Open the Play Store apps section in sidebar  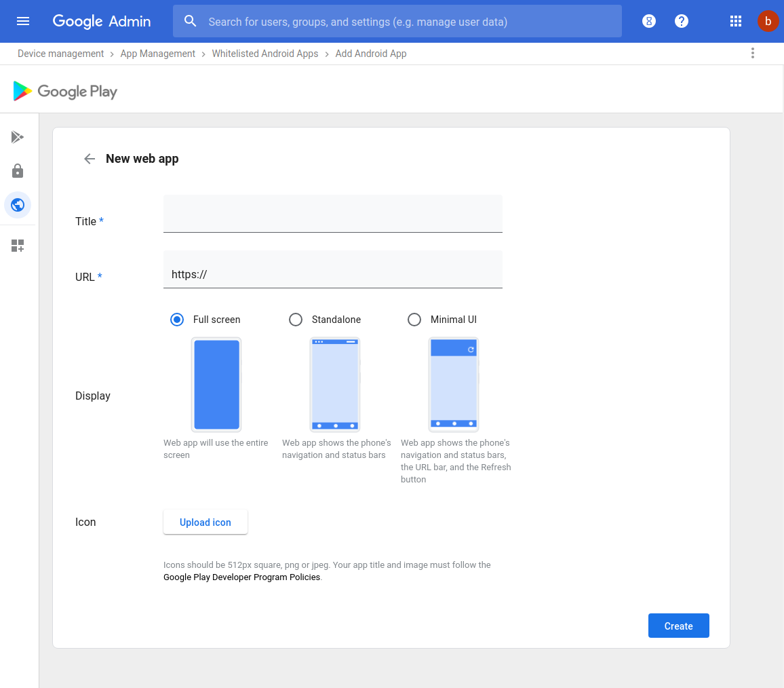tap(18, 137)
